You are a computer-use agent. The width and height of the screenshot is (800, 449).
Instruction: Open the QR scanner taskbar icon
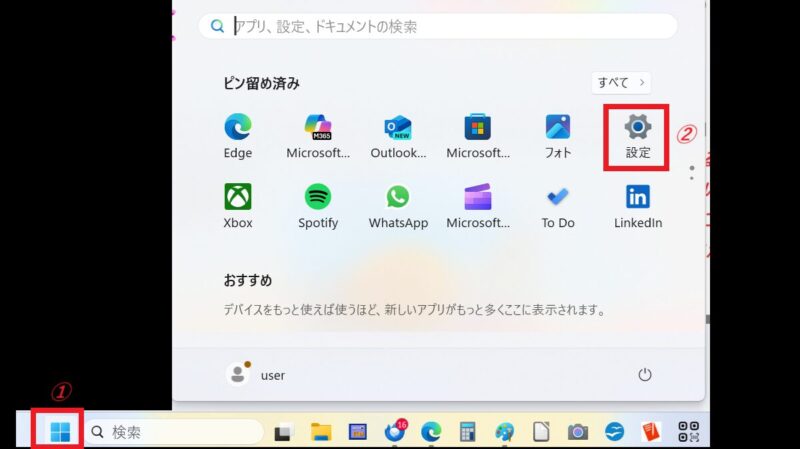click(x=688, y=432)
